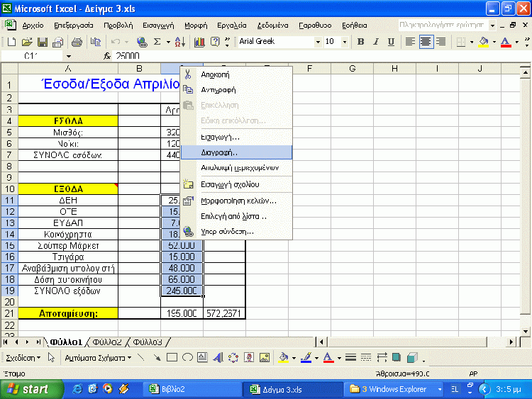
Task: Expand the Arial Greek font dropdown
Action: click(x=318, y=42)
